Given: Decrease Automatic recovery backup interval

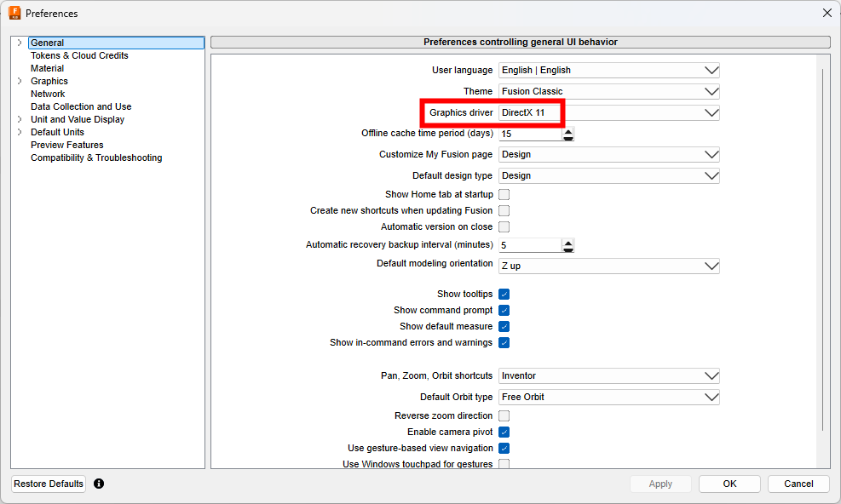Looking at the screenshot, I should click(568, 249).
